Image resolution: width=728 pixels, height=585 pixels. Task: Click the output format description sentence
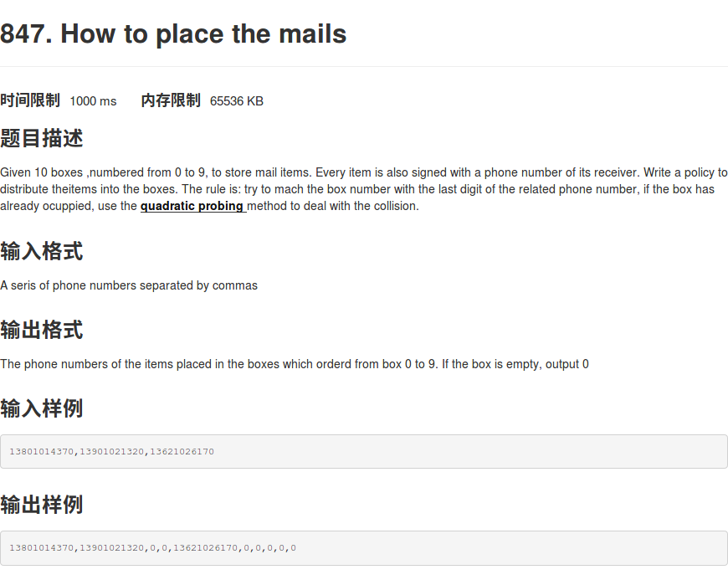(295, 364)
